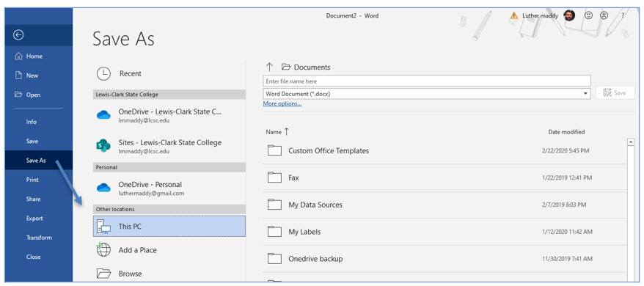Select OneDrive - Personal location
The image size is (644, 286).
(169, 188)
